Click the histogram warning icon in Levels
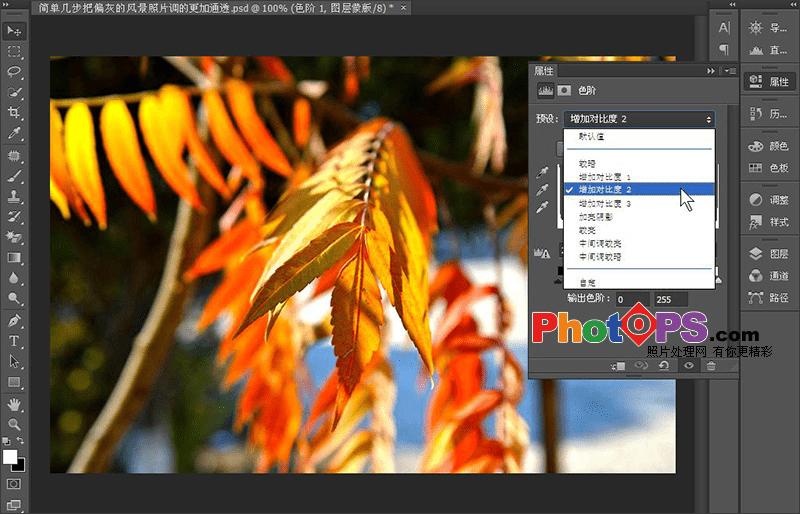This screenshot has width=800, height=514. [x=542, y=253]
